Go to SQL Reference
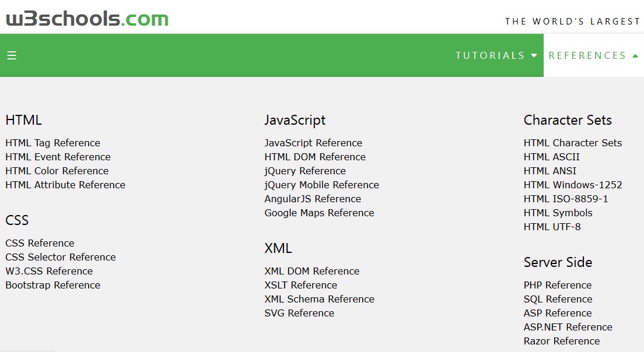Viewport: 644px width, 352px height. pyautogui.click(x=558, y=299)
